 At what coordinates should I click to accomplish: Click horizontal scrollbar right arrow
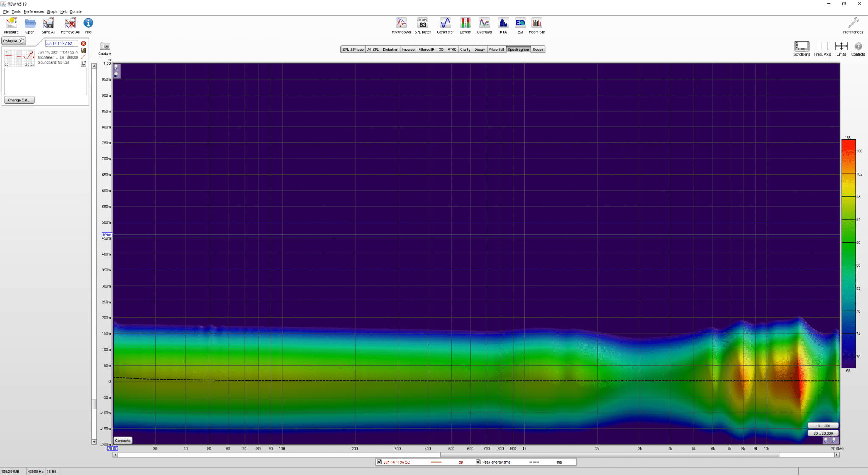[837, 455]
